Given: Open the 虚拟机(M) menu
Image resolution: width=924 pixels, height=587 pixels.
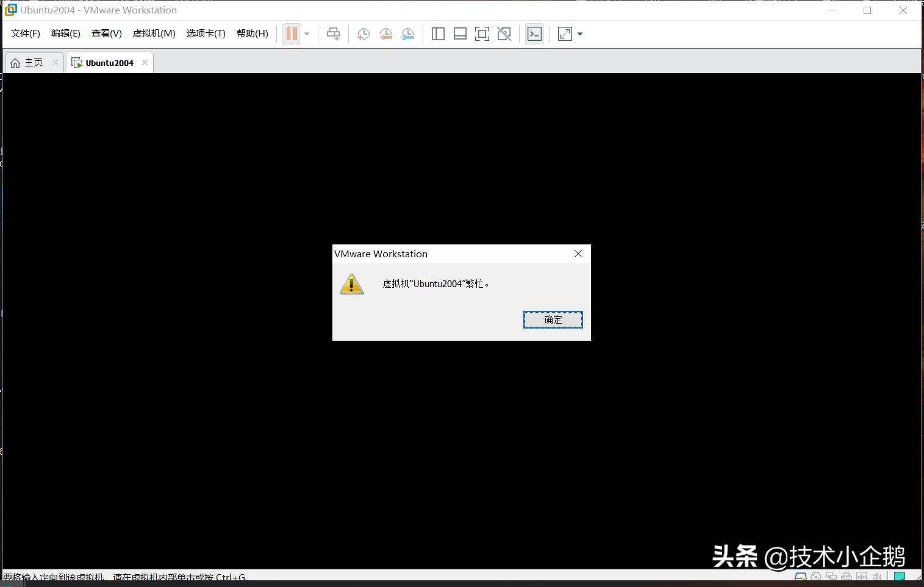Looking at the screenshot, I should click(x=154, y=34).
